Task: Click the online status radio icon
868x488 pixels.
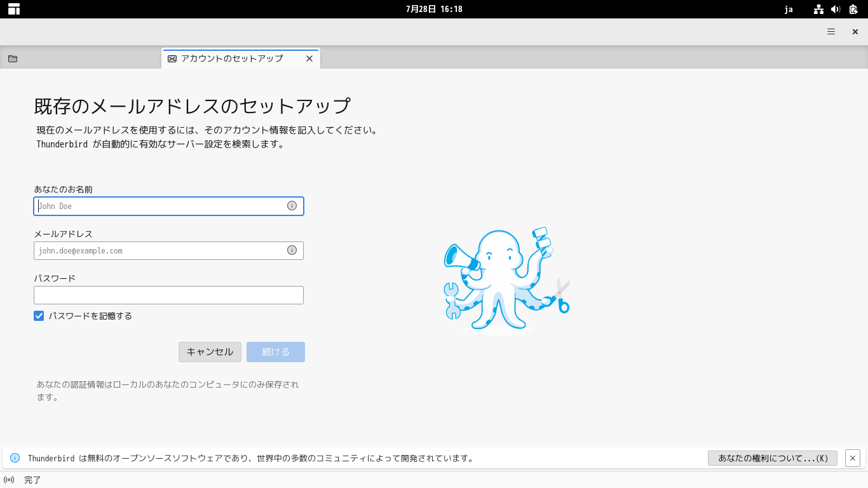Action: pos(9,480)
